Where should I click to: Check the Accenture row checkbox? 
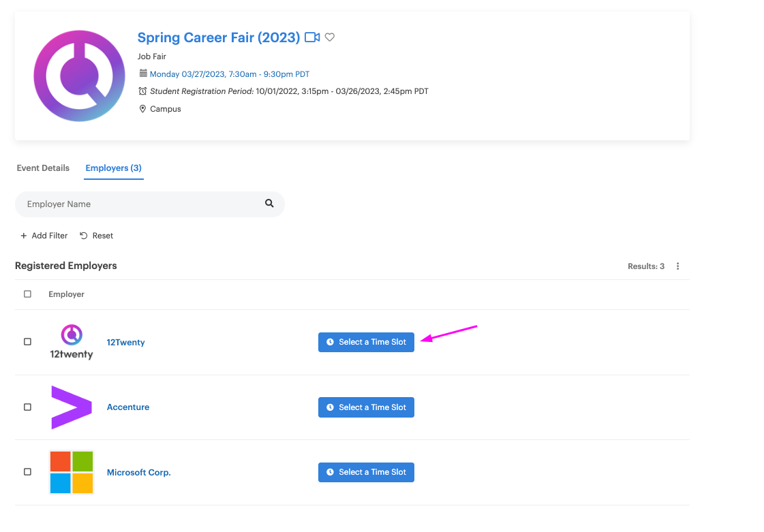28,407
